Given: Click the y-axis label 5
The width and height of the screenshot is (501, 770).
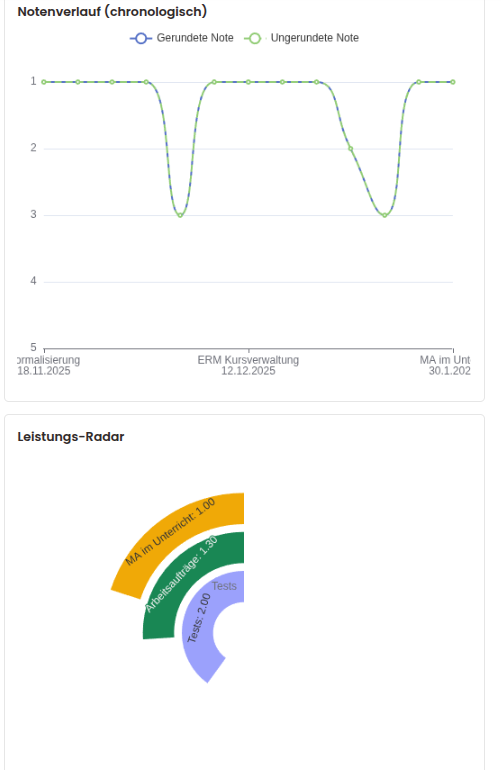Looking at the screenshot, I should (x=33, y=348).
